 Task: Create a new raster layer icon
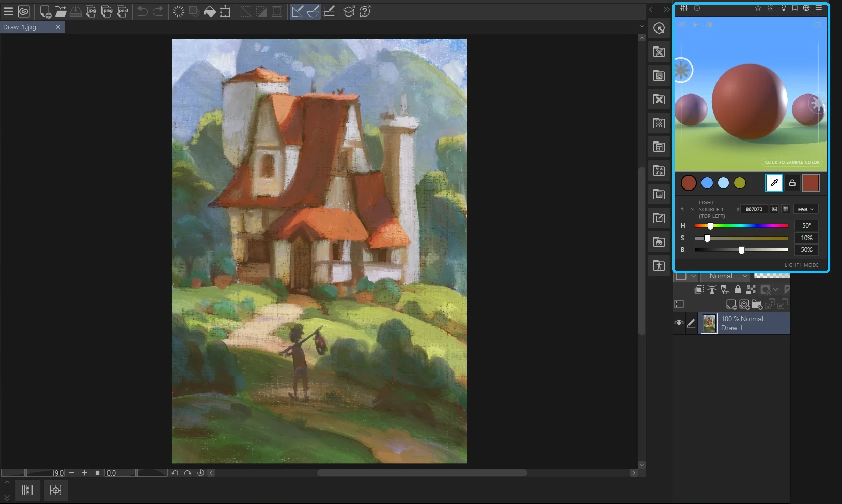pyautogui.click(x=731, y=305)
